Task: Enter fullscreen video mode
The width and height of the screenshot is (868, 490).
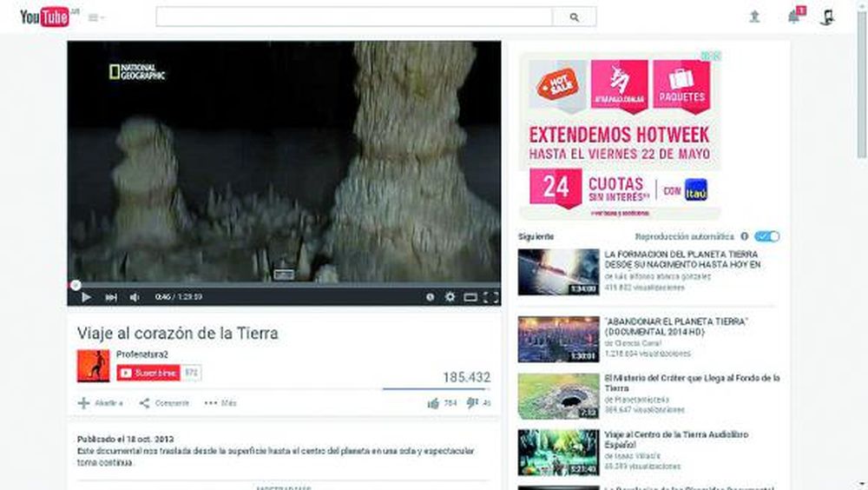Action: (490, 297)
